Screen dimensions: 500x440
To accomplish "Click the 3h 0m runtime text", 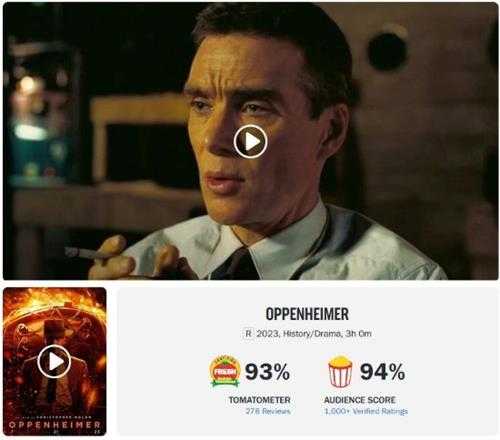I will pos(358,334).
